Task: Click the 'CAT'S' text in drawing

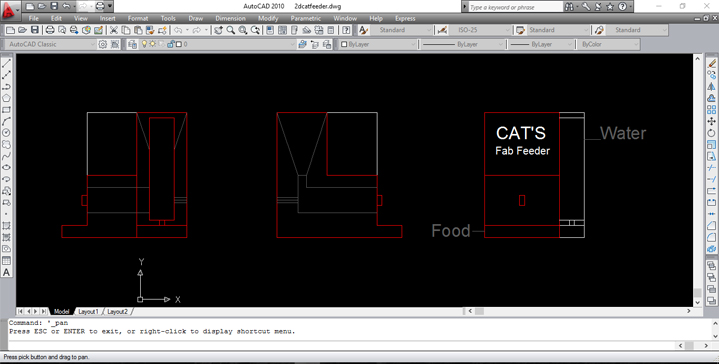Action: point(521,133)
